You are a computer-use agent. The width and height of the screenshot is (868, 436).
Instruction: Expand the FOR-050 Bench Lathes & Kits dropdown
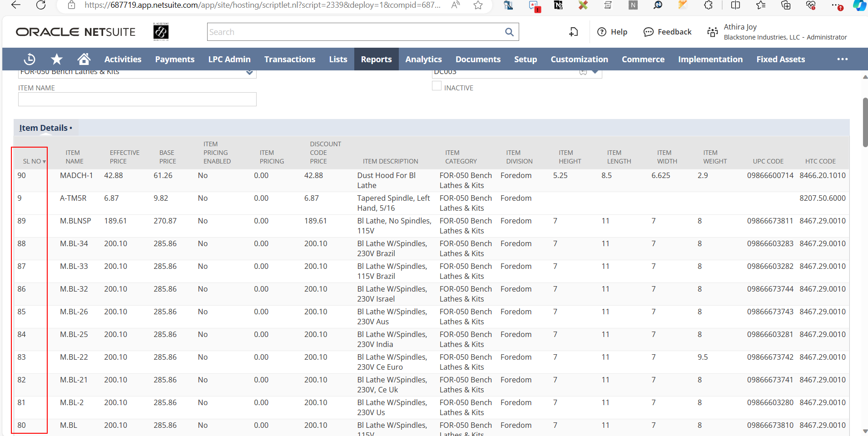click(249, 73)
